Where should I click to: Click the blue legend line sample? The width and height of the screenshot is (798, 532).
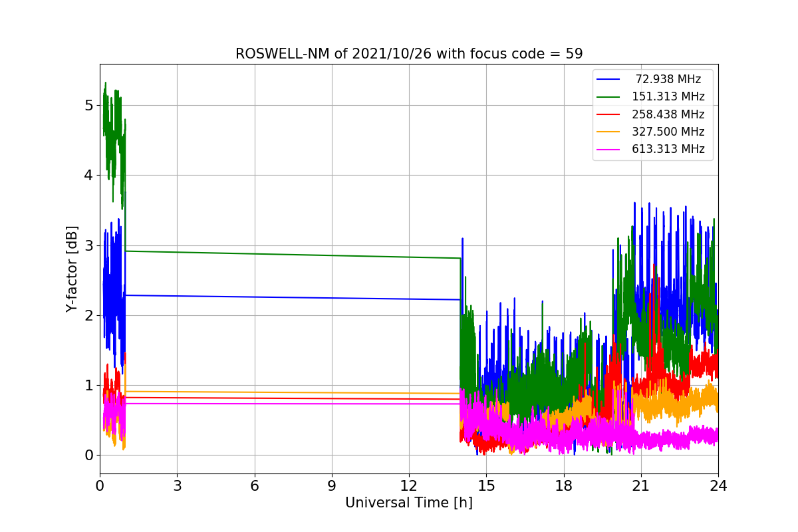(x=609, y=79)
